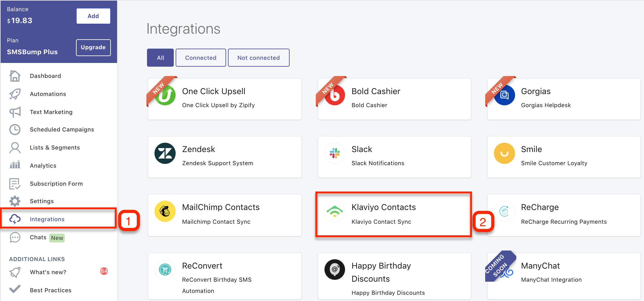Switch to the Not connected filter tab
Image resolution: width=644 pixels, height=301 pixels.
[259, 58]
